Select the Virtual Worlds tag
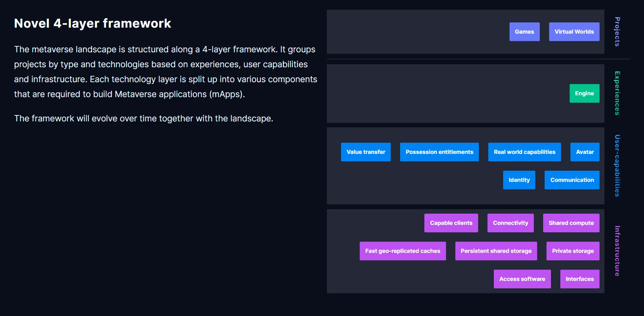This screenshot has width=644, height=316. [574, 32]
